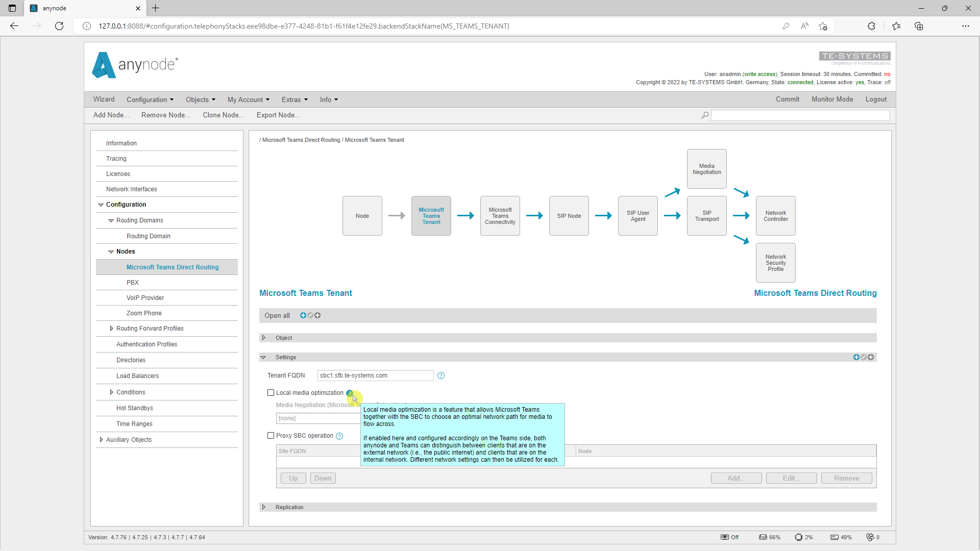Screen dimensions: 980x551
Task: Click help icon for Proxy SBC operation
Action: click(x=339, y=436)
